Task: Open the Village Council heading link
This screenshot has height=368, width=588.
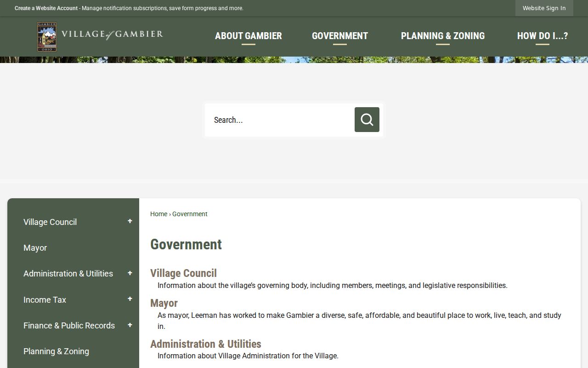Action: 183,273
